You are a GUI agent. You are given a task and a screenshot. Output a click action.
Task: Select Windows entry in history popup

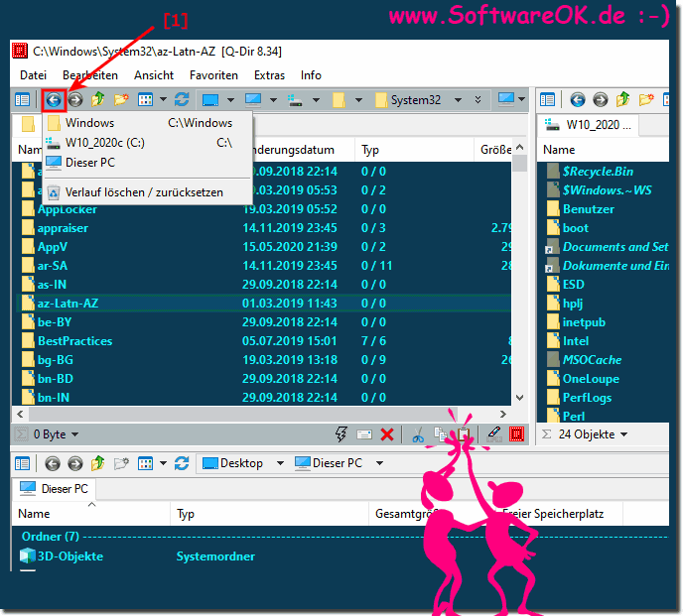[x=147, y=123]
